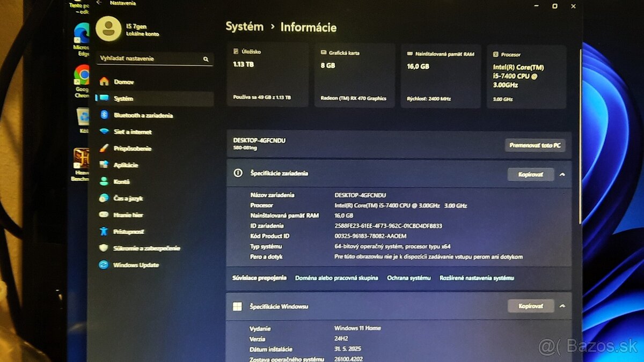Open the Nainštalovaná pamäť RAM card

click(441, 76)
